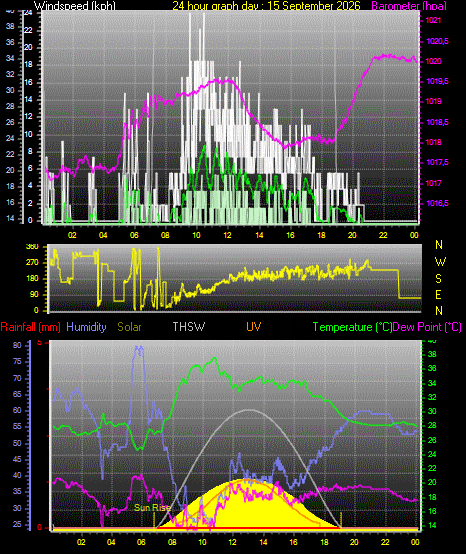466x554 pixels.
Task: Click "45" on the blue humidity axis
Action: point(17,459)
